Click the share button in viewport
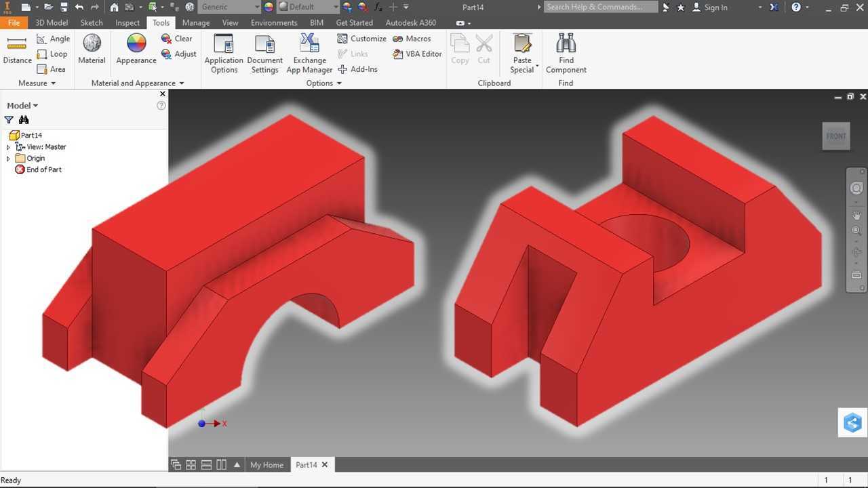Viewport: 868px width, 488px height. coord(852,423)
